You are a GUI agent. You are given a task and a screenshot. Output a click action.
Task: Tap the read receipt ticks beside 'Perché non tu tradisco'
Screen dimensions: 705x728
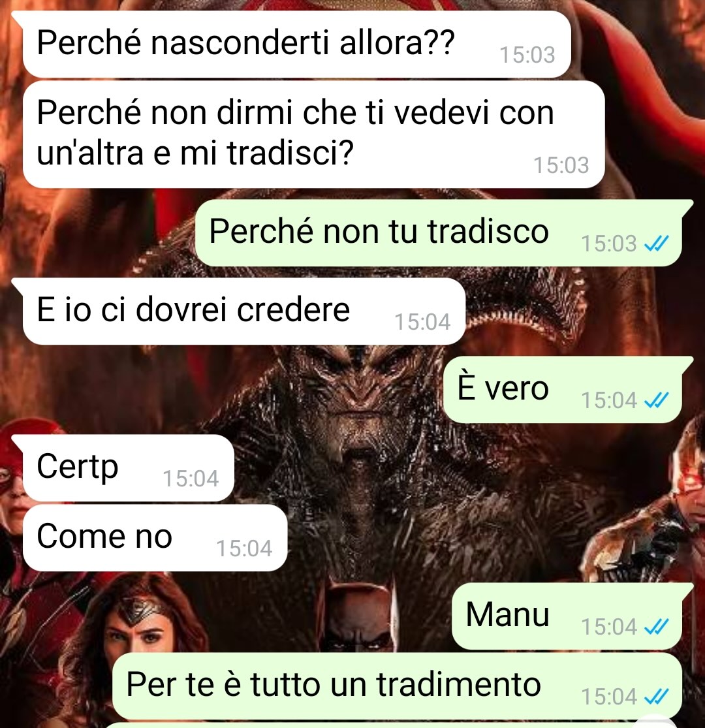tap(656, 244)
